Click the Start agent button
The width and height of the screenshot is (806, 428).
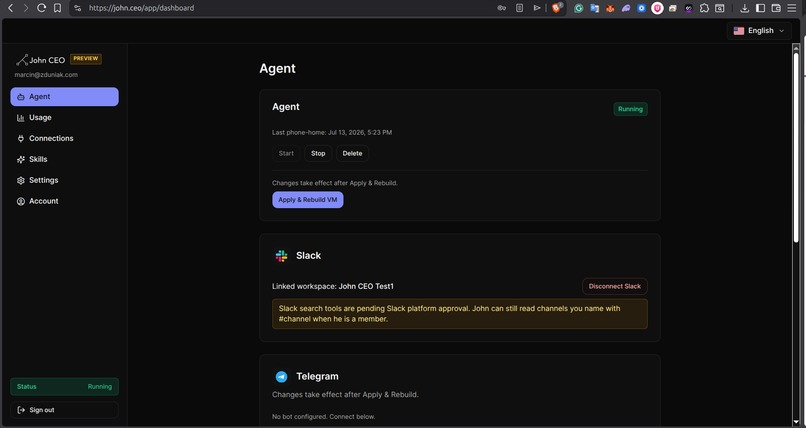286,153
